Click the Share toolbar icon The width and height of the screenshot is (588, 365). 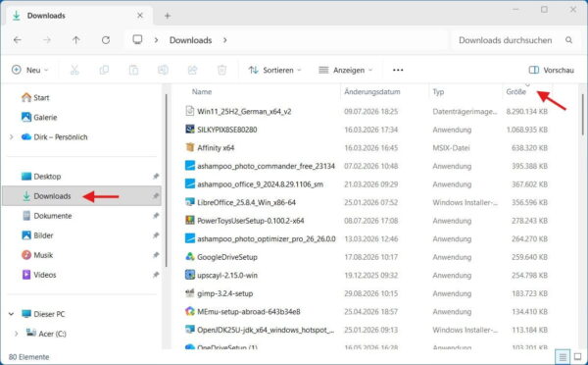click(x=192, y=70)
